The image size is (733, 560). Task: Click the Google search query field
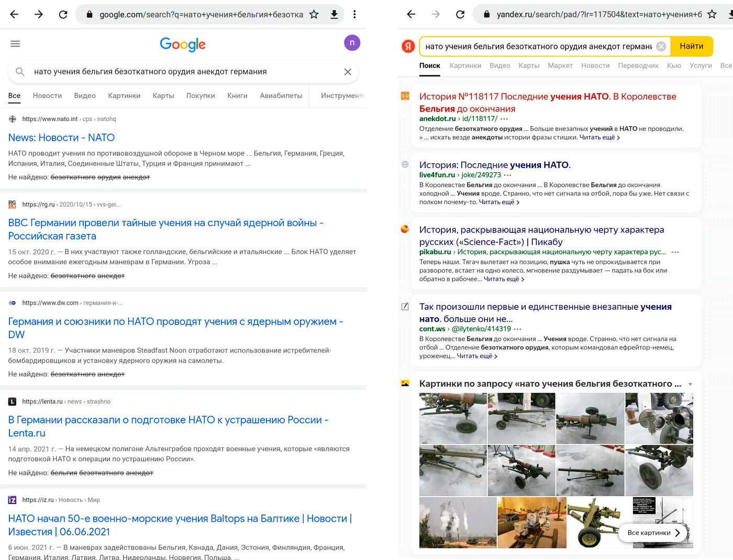183,72
